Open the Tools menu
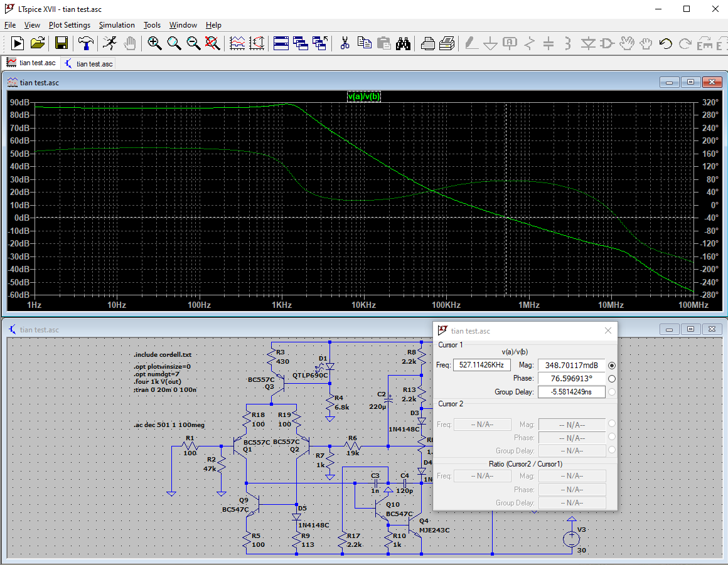This screenshot has width=728, height=565. click(152, 25)
